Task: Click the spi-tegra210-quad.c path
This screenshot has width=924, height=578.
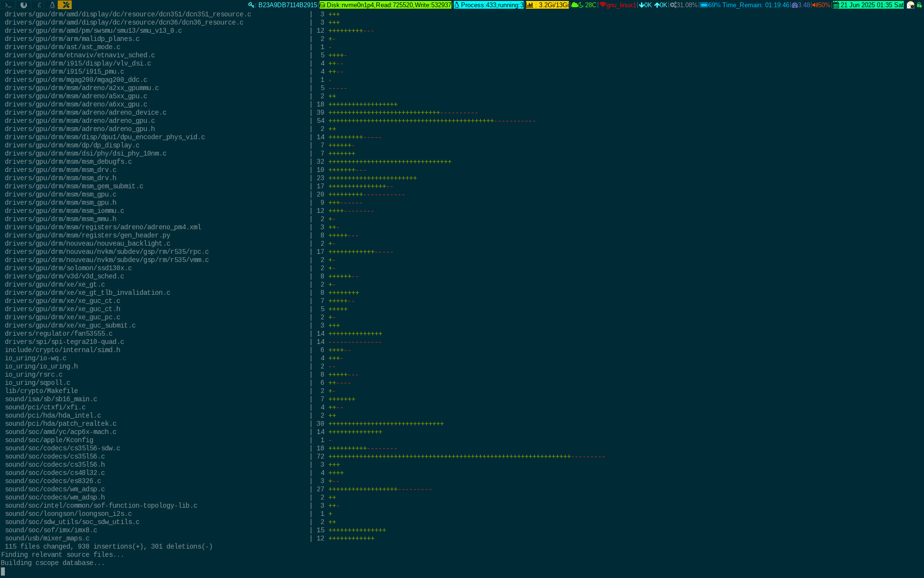Action: (64, 342)
